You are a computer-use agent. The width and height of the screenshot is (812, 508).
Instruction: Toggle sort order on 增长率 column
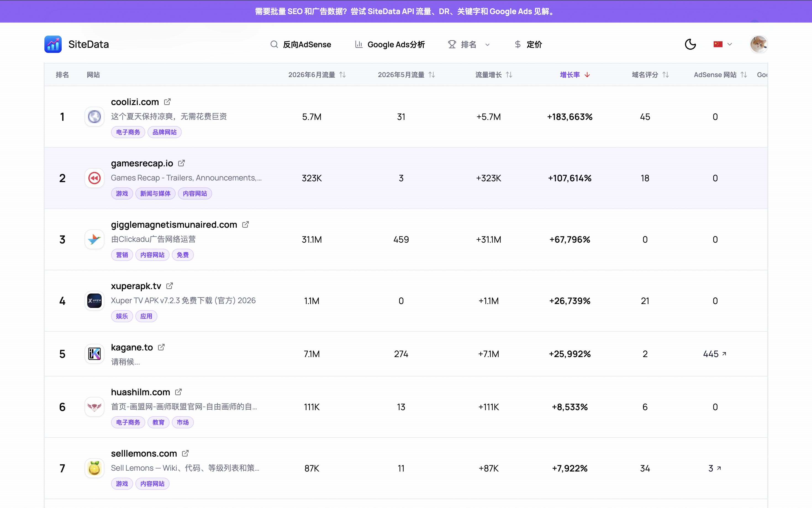[x=575, y=75]
